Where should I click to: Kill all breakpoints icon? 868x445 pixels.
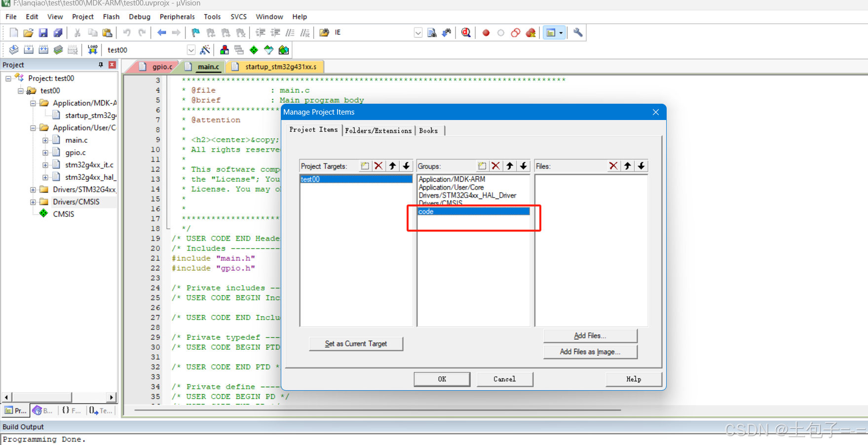pos(530,33)
